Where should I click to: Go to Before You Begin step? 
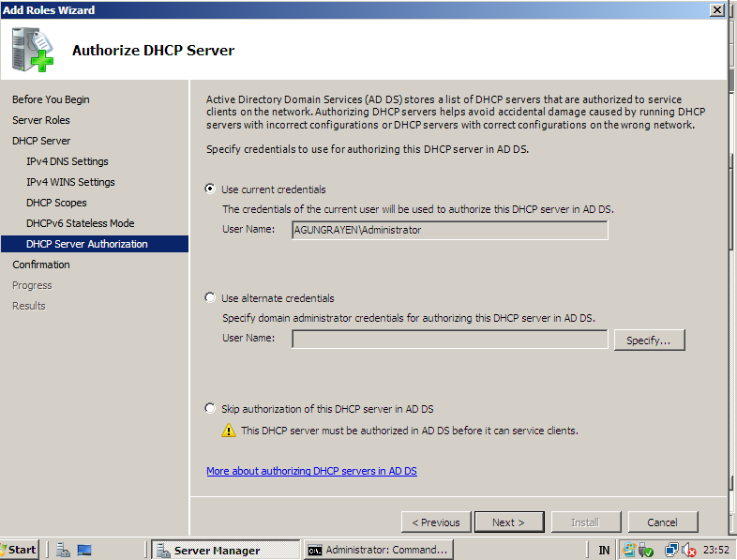51,99
